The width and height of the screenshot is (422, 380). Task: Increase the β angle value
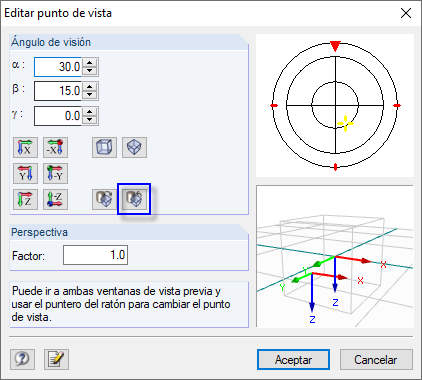click(x=90, y=86)
